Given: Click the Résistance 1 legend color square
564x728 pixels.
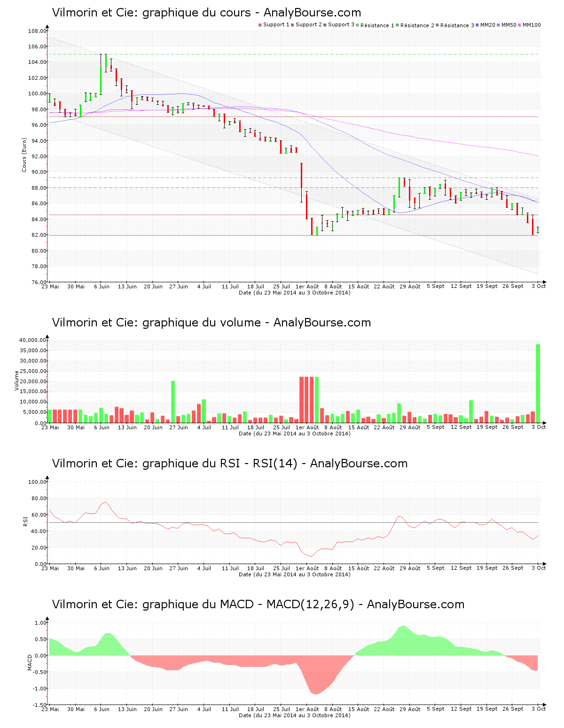Looking at the screenshot, I should coord(358,25).
